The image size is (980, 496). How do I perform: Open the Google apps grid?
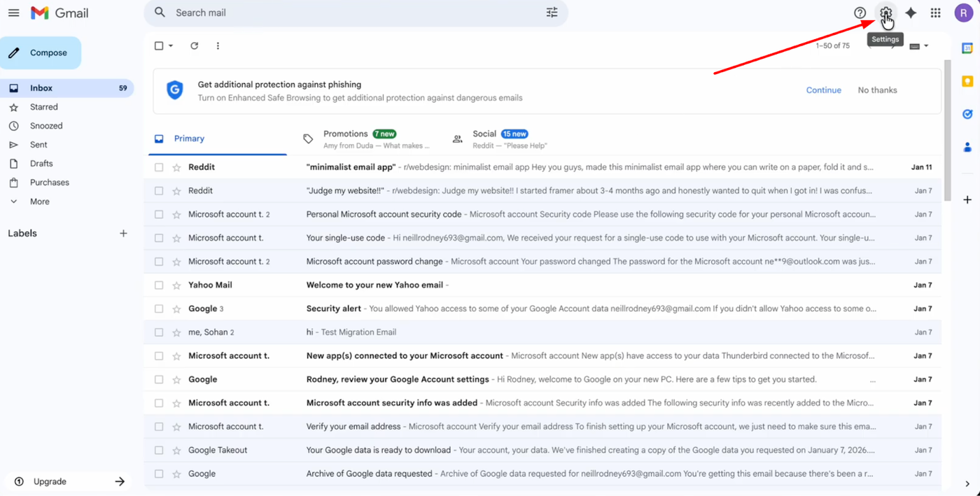tap(935, 13)
